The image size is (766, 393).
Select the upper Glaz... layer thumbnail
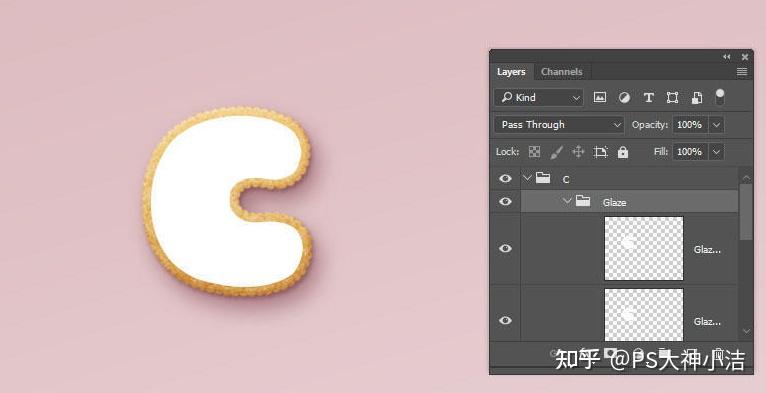[x=644, y=248]
